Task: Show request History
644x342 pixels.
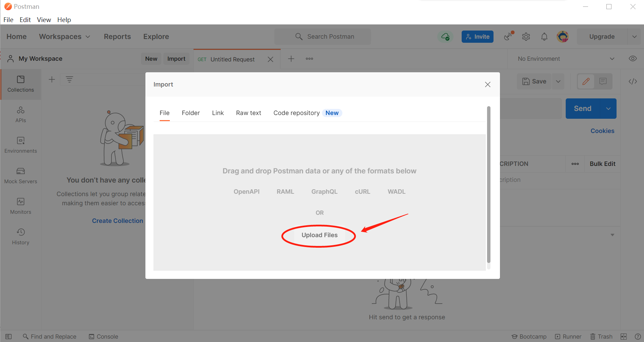Action: tap(21, 236)
